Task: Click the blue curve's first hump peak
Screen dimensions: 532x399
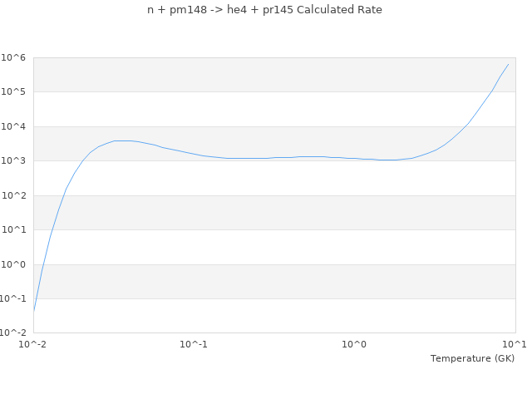Action: click(x=121, y=140)
